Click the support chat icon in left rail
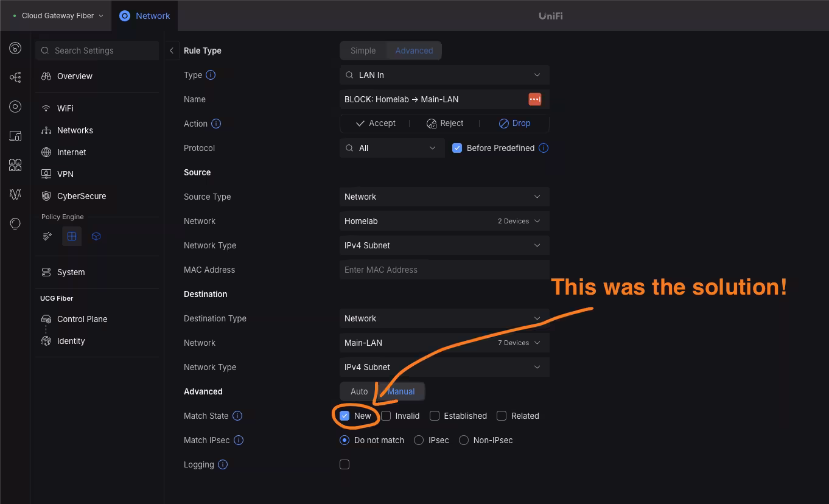 [15, 223]
